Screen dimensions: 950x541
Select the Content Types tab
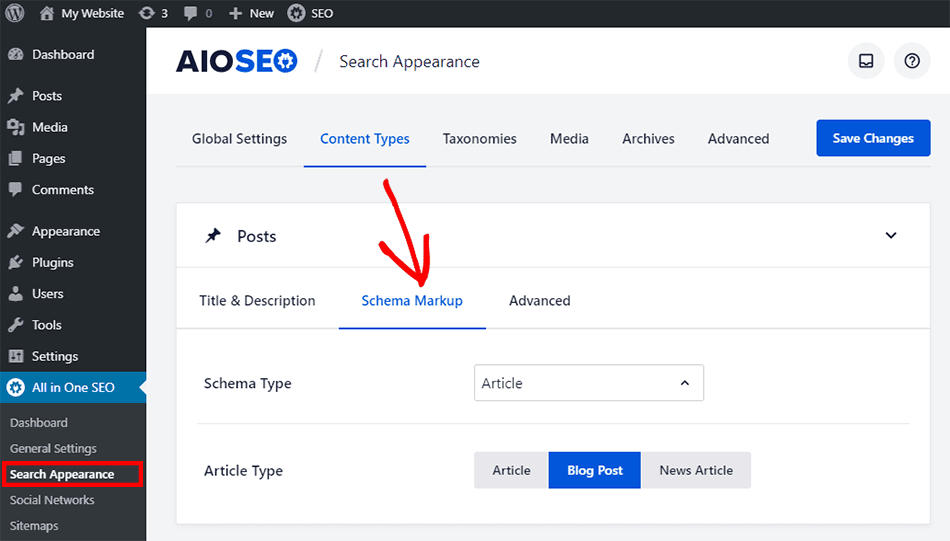[365, 139]
